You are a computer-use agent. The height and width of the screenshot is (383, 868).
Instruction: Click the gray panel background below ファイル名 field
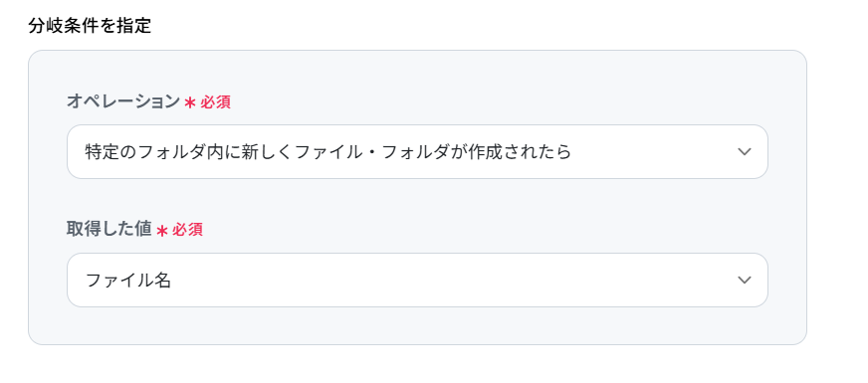pyautogui.click(x=417, y=325)
